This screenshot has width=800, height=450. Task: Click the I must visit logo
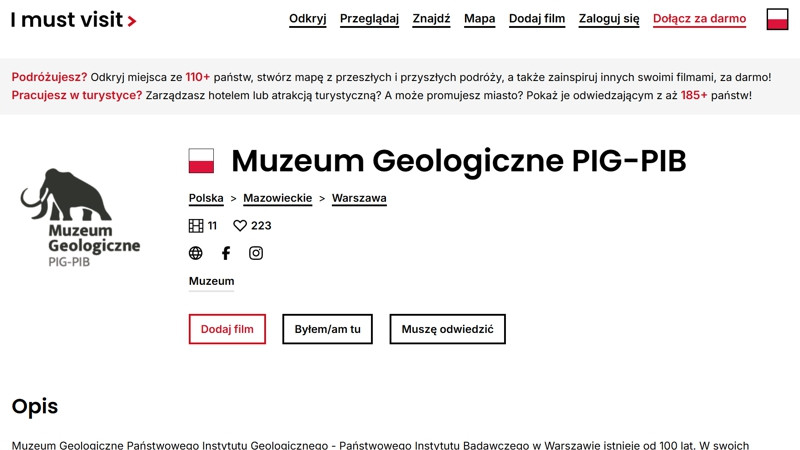[73, 20]
